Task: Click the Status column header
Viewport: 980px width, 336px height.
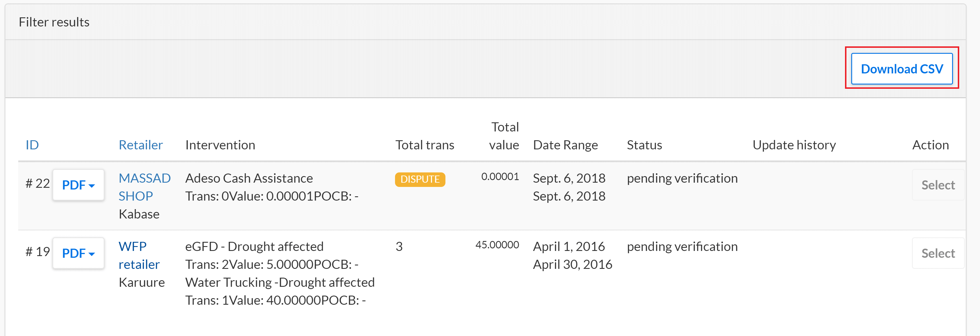Action: click(x=644, y=145)
